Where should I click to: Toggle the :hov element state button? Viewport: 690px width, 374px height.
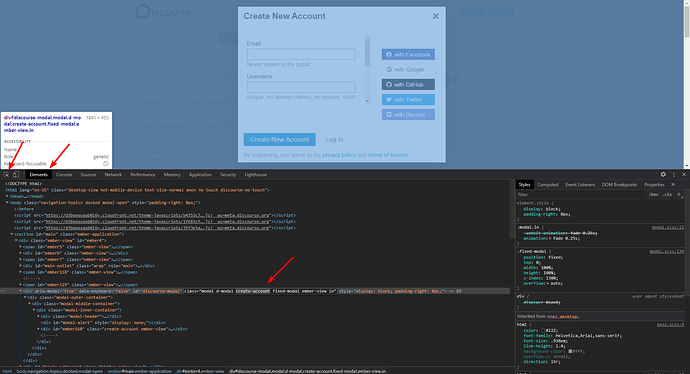coord(654,194)
